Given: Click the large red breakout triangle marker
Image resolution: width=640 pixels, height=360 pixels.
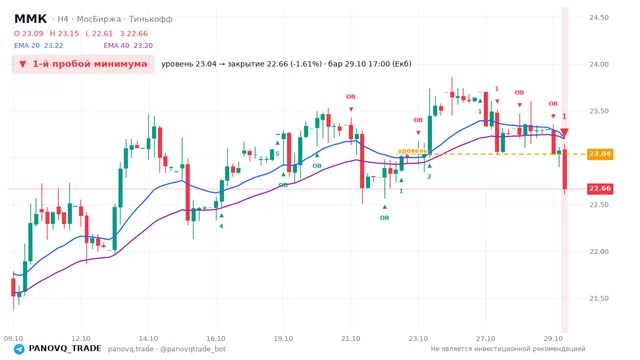Looking at the screenshot, I should click(564, 132).
